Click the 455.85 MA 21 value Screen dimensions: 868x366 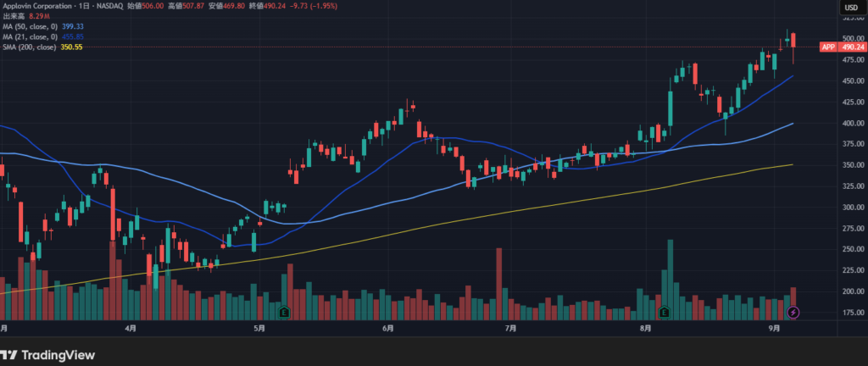pos(73,37)
